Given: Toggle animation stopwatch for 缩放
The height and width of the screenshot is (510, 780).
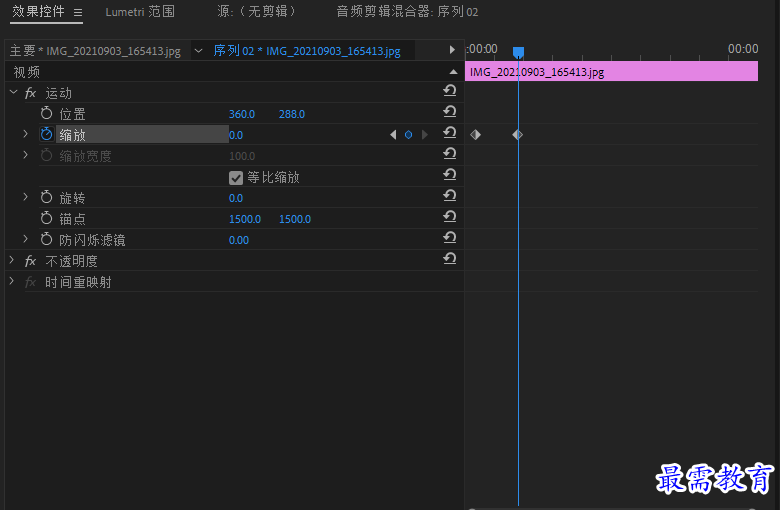Looking at the screenshot, I should pyautogui.click(x=46, y=134).
